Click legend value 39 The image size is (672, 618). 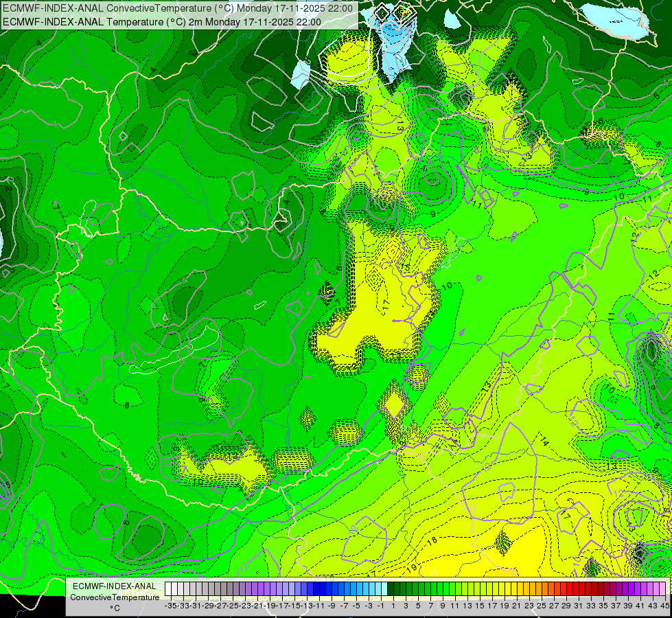pos(628,606)
